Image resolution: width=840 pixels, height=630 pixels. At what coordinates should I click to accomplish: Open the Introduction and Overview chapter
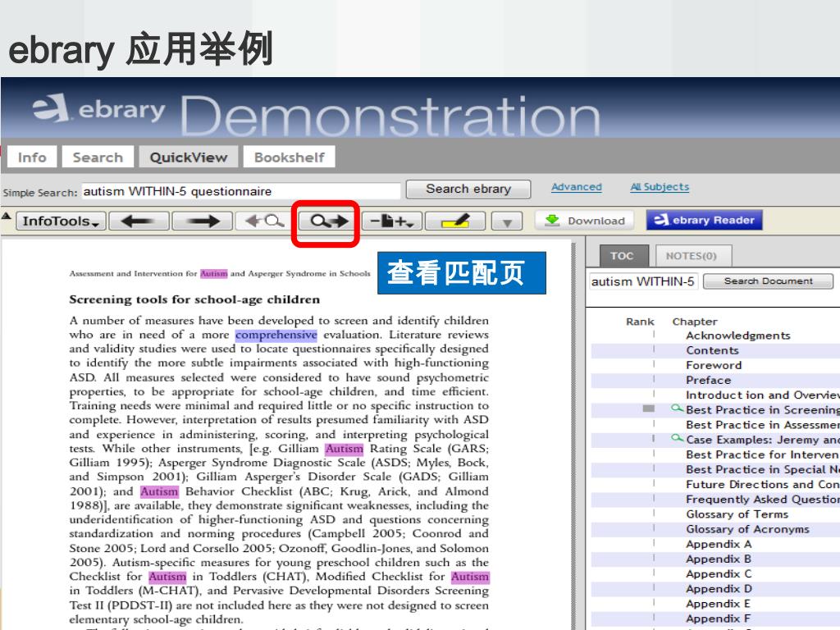click(x=762, y=395)
